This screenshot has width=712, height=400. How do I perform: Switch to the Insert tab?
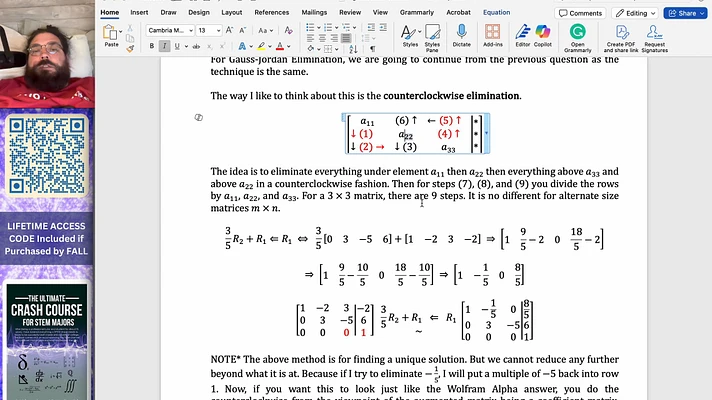(139, 12)
